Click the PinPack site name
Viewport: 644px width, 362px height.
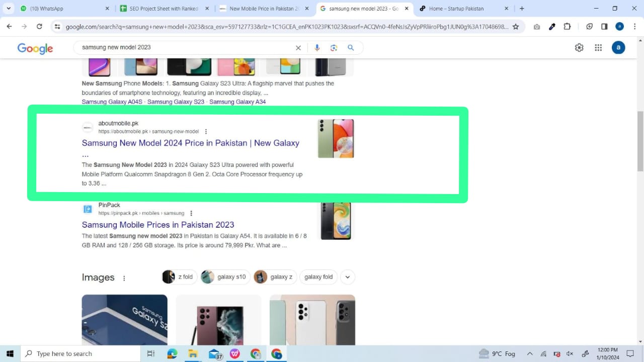click(109, 205)
